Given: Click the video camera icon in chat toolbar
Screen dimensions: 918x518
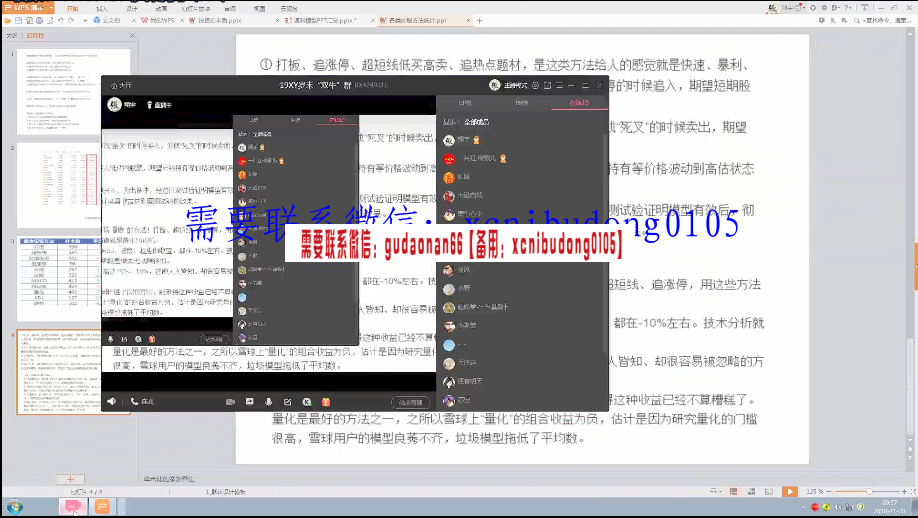Looking at the screenshot, I should pyautogui.click(x=230, y=401).
